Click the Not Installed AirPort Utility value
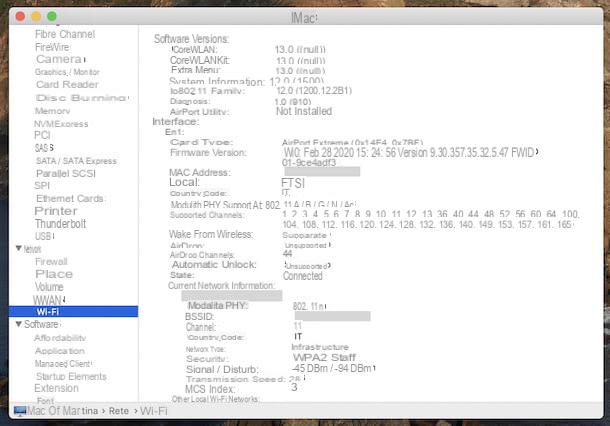Viewport: 610px width, 426px height. pyautogui.click(x=304, y=111)
